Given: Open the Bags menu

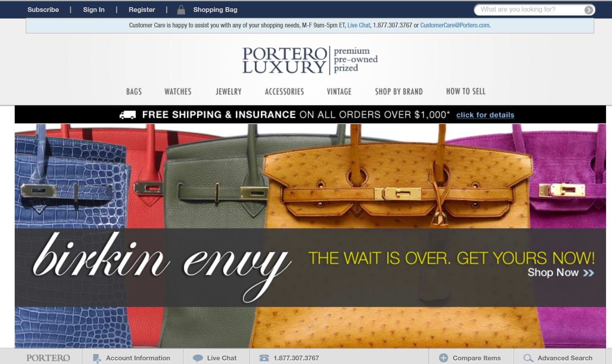Looking at the screenshot, I should pyautogui.click(x=134, y=92).
